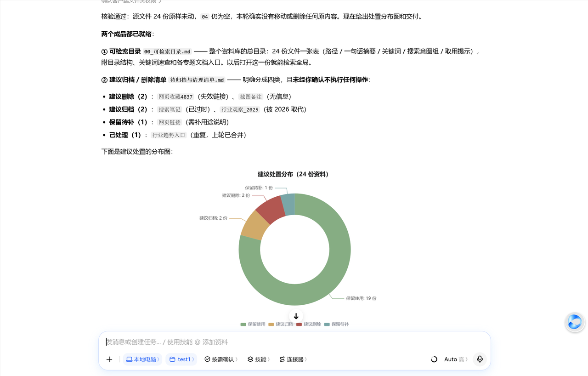Toggle the 保留使用 legend item
Viewport: 588px width, 376px height.
click(x=253, y=324)
